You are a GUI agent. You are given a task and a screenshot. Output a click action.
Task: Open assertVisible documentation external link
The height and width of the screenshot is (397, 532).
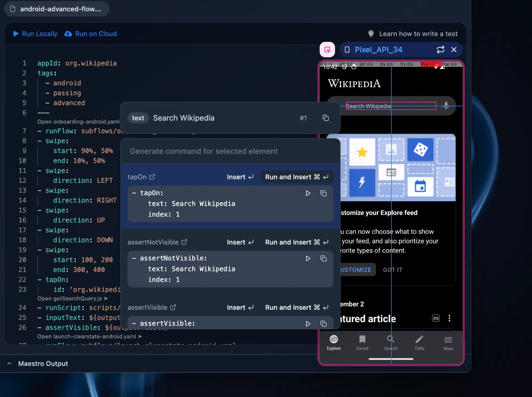[x=173, y=307]
